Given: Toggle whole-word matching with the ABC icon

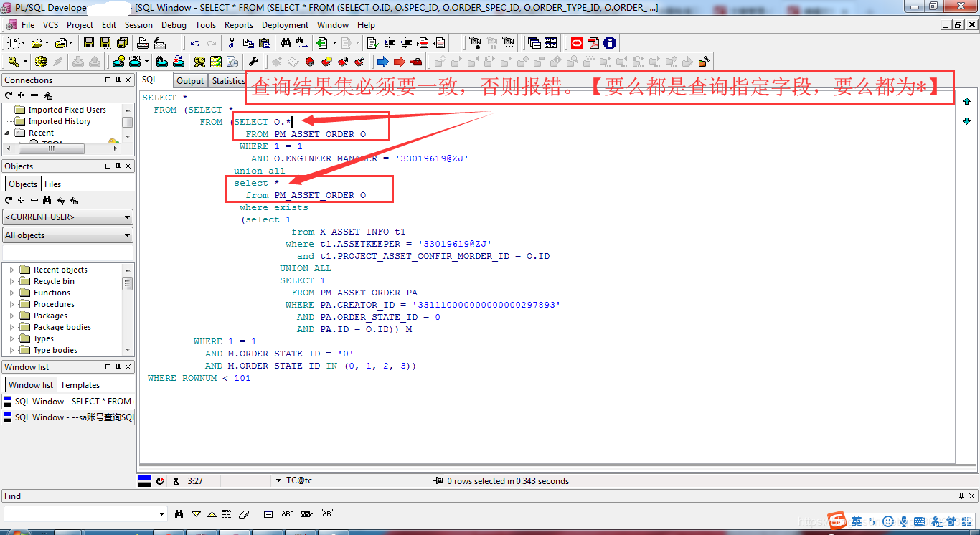Looking at the screenshot, I should point(288,513).
